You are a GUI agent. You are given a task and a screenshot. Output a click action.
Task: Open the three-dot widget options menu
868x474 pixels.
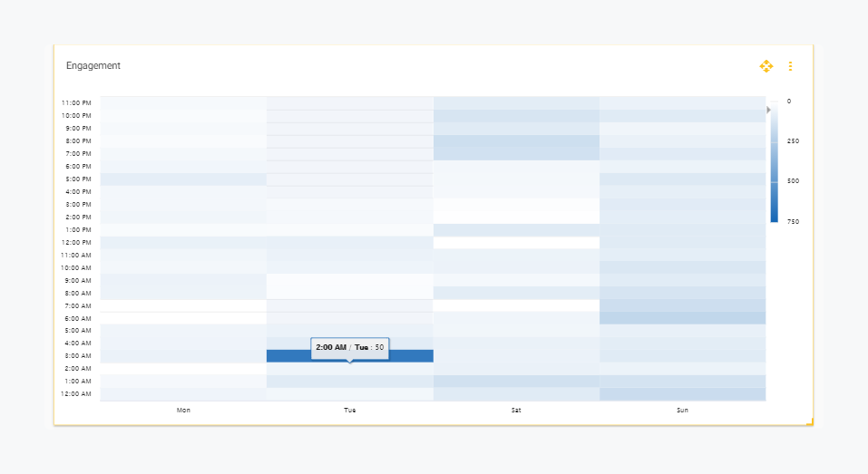click(x=790, y=66)
